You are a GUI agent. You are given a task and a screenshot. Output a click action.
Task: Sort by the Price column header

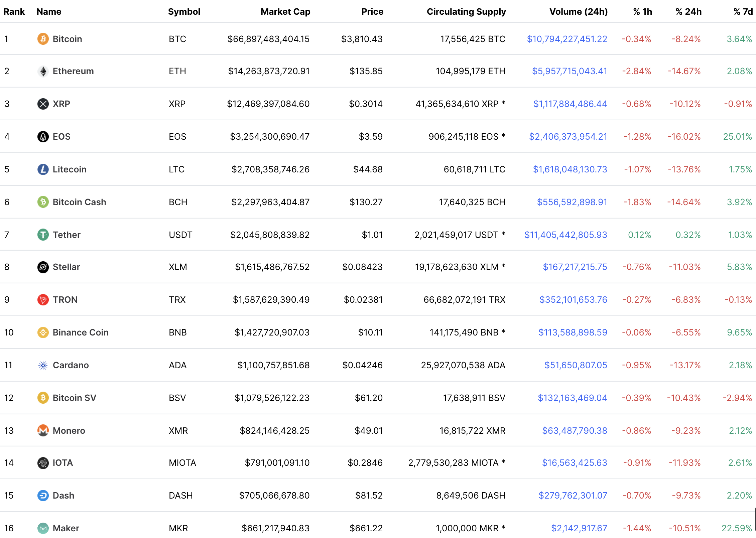(372, 12)
